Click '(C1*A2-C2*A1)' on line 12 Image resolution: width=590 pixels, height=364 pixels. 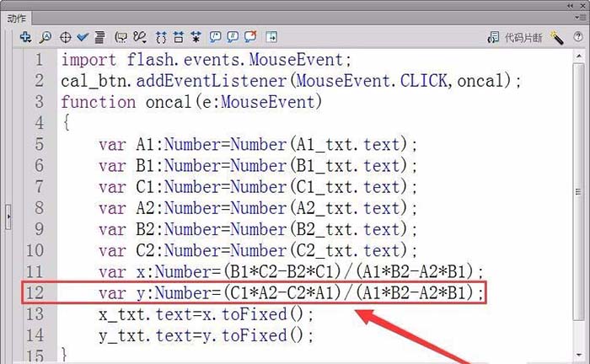[282, 293]
